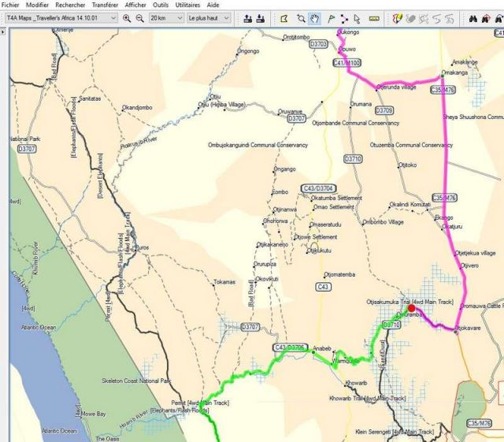The image size is (504, 442).
Task: Select the Map selection tool
Action: (283, 19)
